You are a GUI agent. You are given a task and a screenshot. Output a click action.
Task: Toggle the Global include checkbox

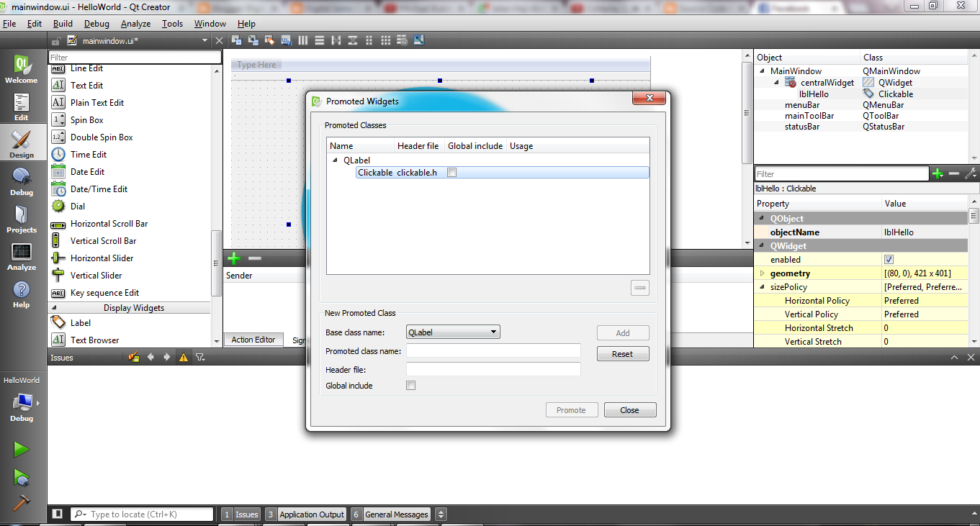tap(410, 385)
